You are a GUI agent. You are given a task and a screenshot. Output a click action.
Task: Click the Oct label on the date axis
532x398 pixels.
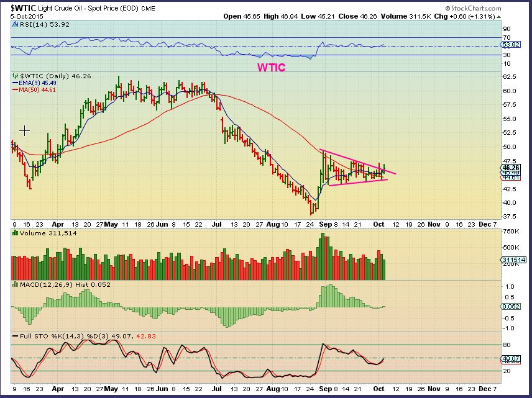(x=378, y=224)
